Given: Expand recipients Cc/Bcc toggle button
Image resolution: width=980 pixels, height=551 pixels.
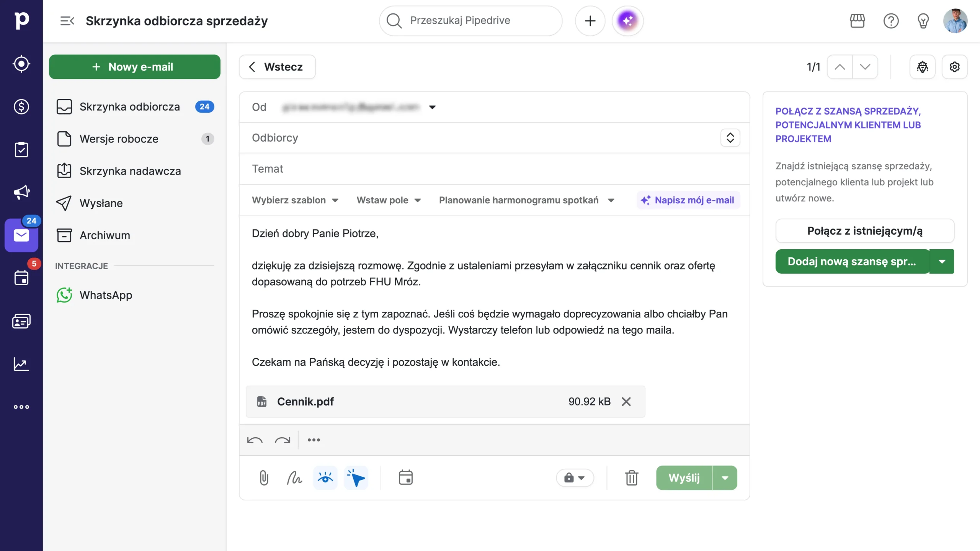Looking at the screenshot, I should (x=730, y=138).
